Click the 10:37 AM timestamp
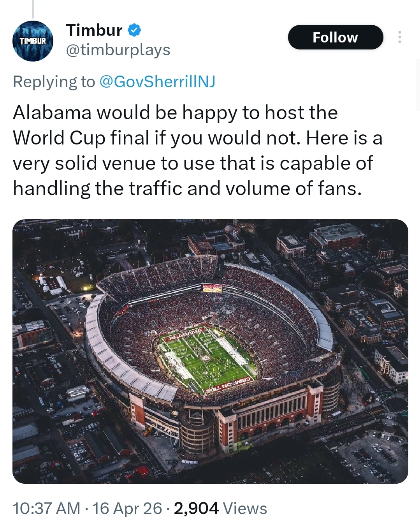Image resolution: width=420 pixels, height=525 pixels. tap(46, 508)
